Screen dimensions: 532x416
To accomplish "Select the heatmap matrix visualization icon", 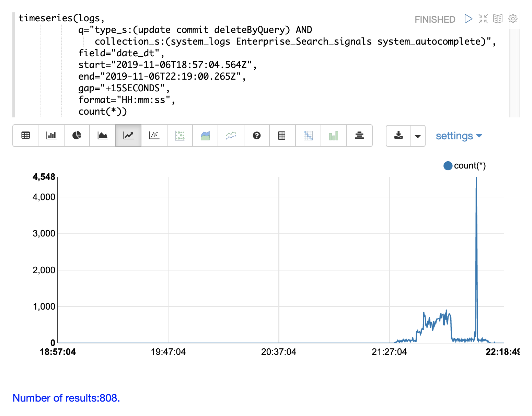I will (308, 136).
